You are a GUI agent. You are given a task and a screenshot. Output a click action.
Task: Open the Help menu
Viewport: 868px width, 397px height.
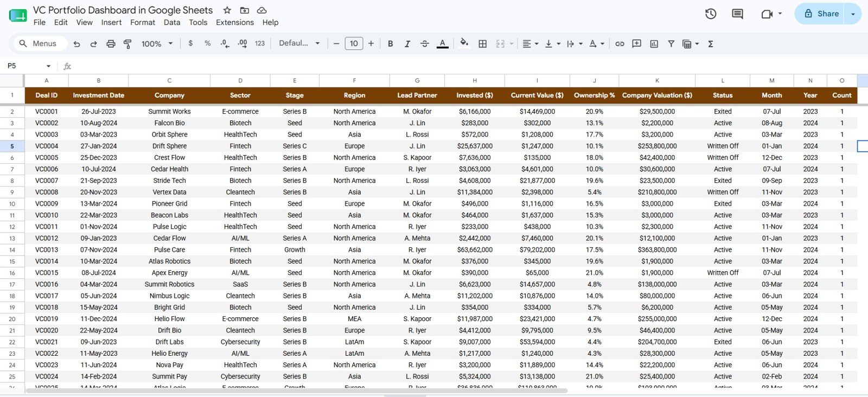(x=270, y=22)
